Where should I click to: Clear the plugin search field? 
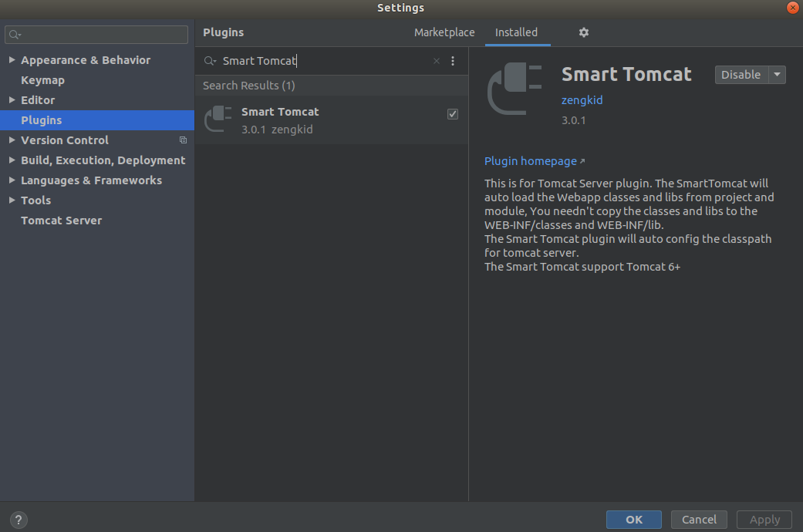(437, 61)
